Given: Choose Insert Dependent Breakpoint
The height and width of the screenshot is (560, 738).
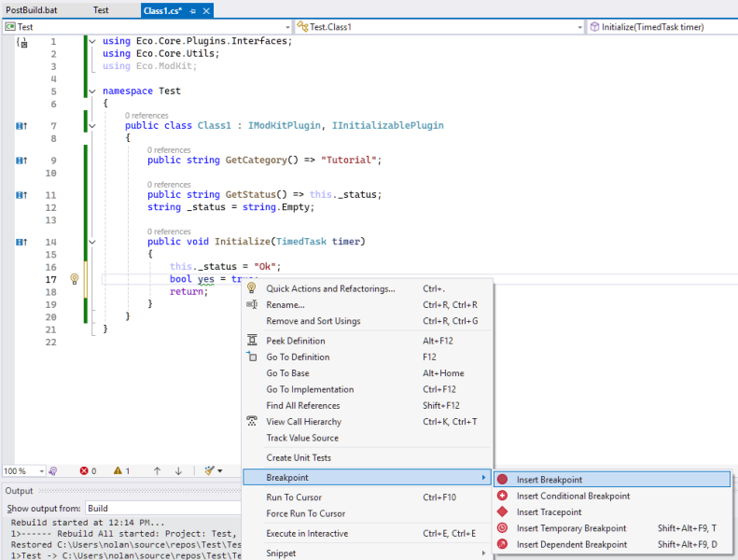Looking at the screenshot, I should (x=612, y=544).
